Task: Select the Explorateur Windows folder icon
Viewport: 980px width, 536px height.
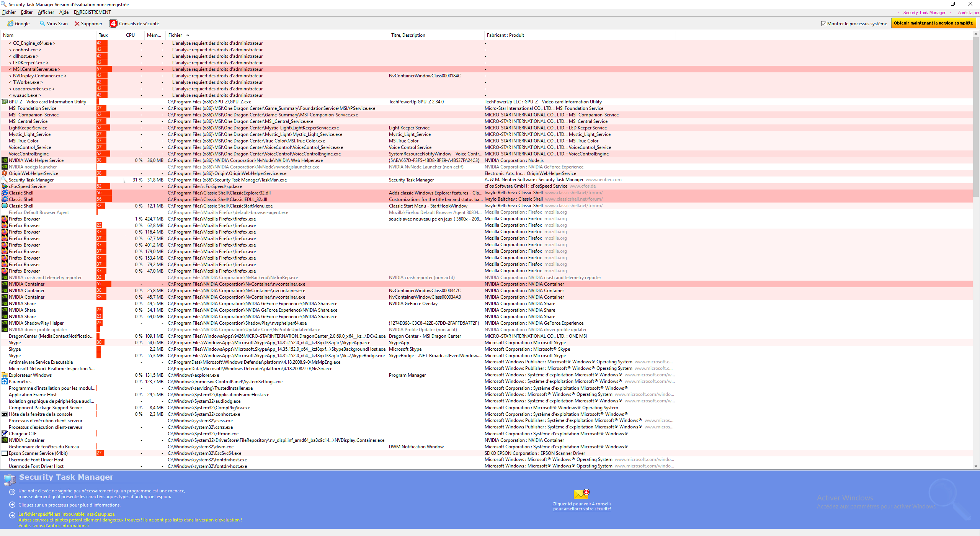Action: click(5, 375)
